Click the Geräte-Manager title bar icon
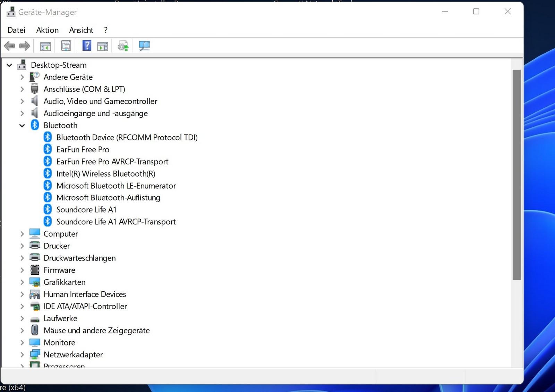The width and height of the screenshot is (555, 392). coord(11,12)
